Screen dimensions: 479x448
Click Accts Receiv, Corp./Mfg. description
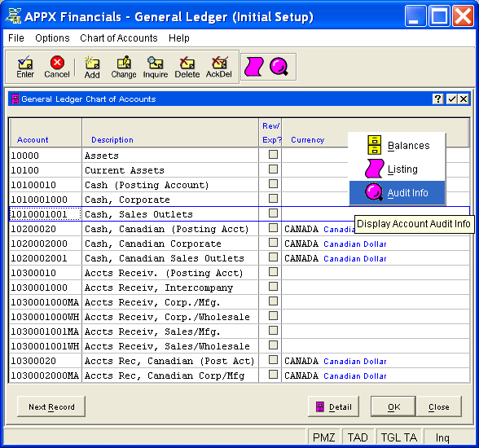(152, 302)
